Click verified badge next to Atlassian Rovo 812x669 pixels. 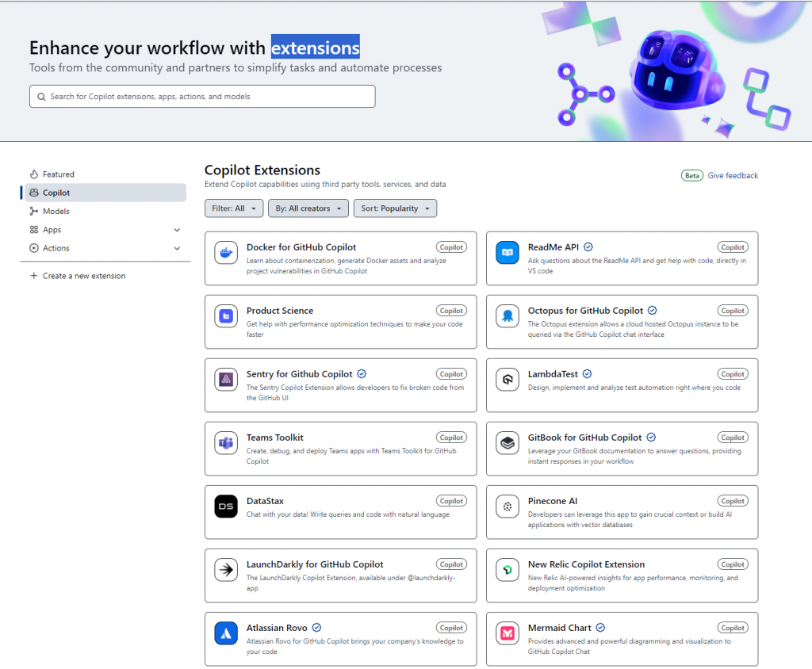(x=317, y=628)
